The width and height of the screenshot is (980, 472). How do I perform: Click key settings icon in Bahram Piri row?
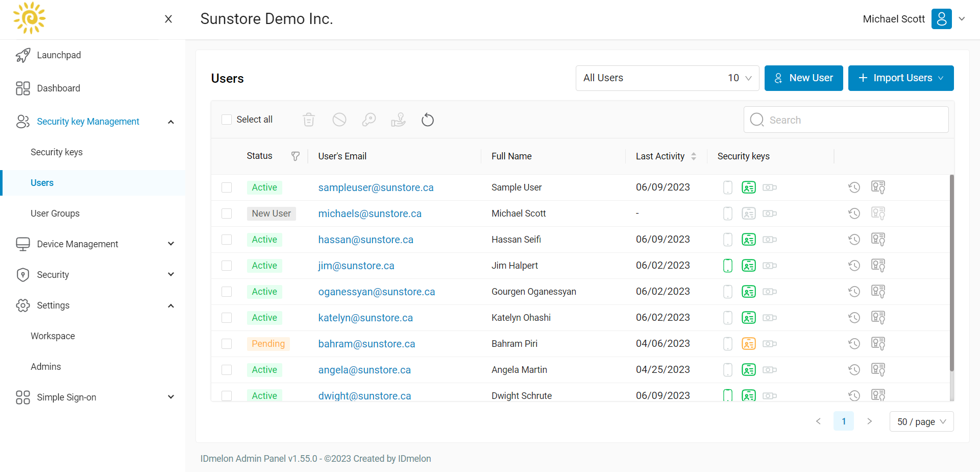point(878,344)
